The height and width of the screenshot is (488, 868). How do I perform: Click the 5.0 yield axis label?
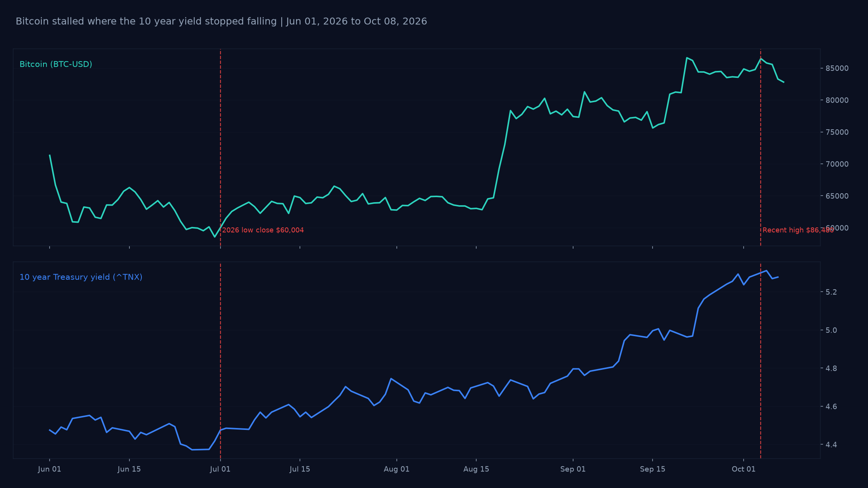pos(831,330)
